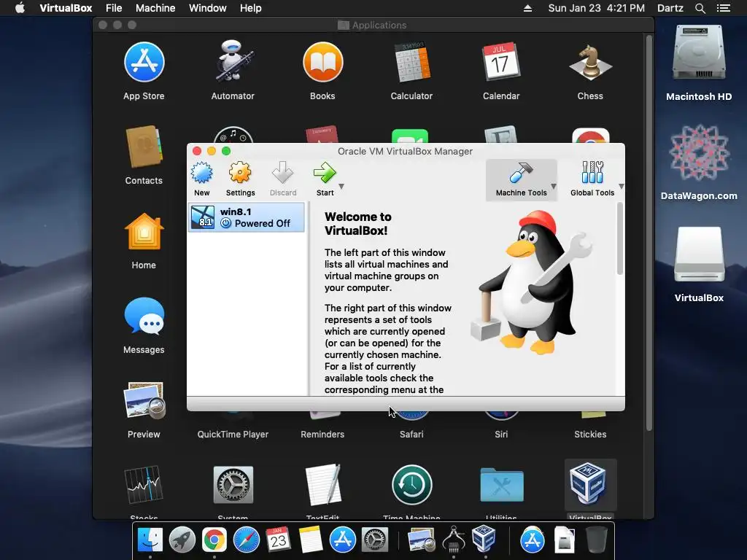This screenshot has width=747, height=560.
Task: Select Machine Tools hammer button
Action: [x=521, y=179]
